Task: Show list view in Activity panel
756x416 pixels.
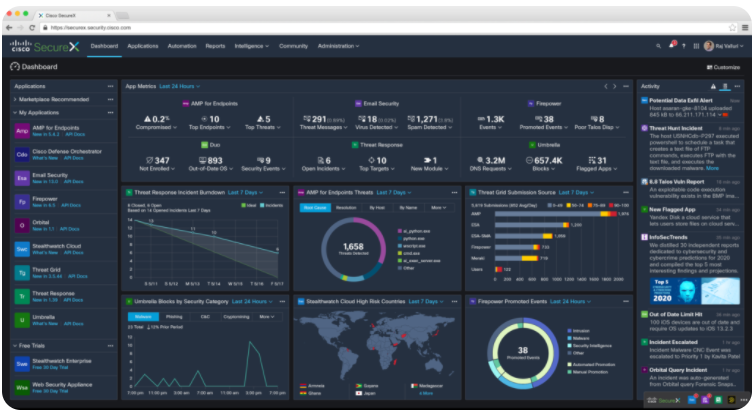Action: (x=725, y=86)
